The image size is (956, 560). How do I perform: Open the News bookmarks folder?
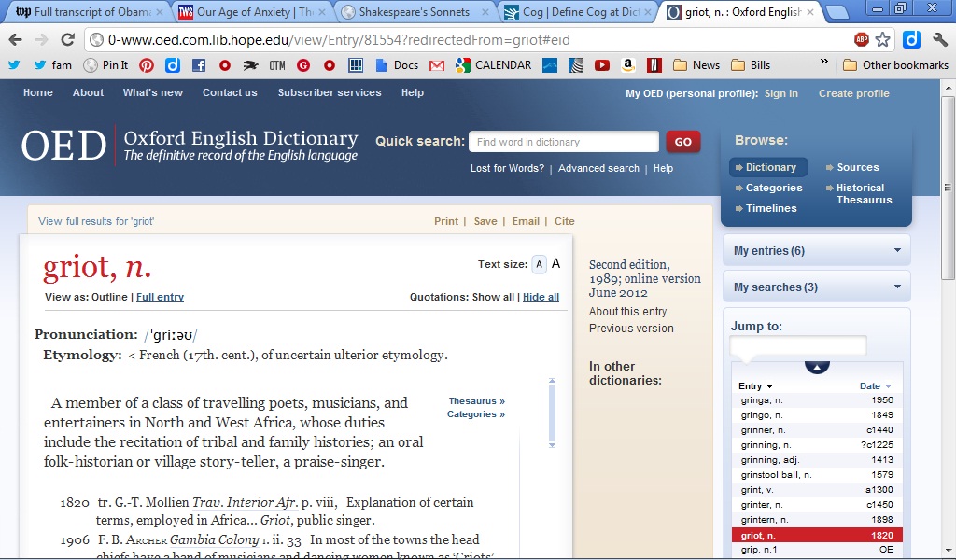(696, 65)
